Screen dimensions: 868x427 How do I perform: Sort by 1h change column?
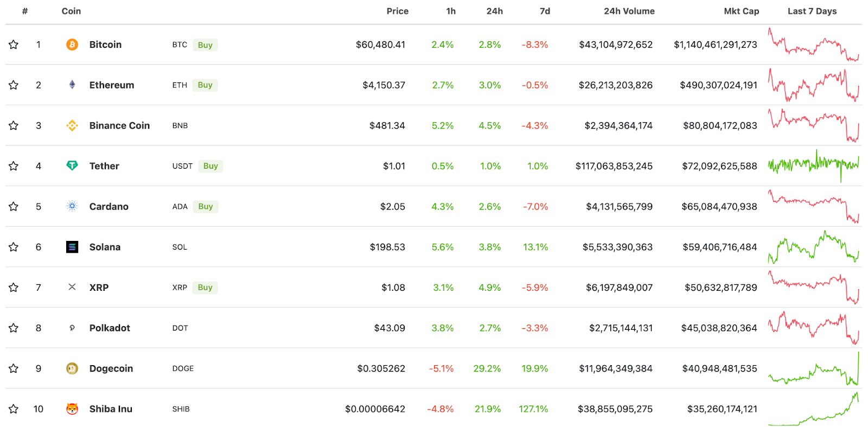click(x=451, y=11)
